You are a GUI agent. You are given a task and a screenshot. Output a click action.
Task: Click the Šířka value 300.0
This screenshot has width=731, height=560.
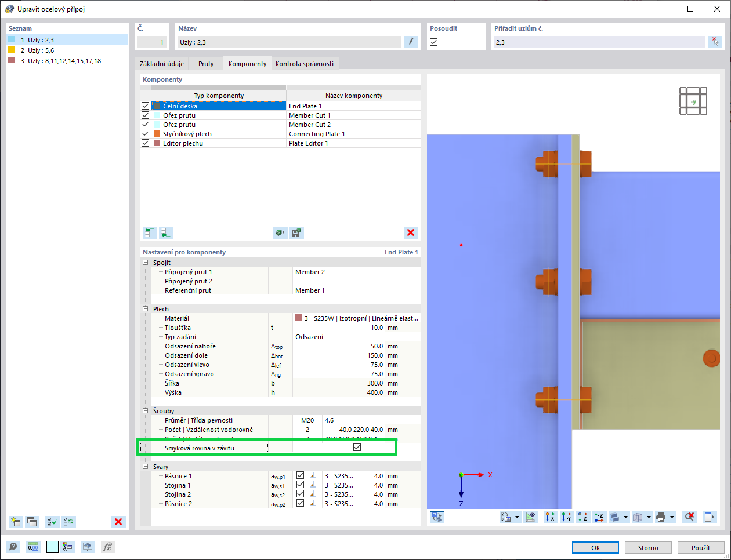click(339, 383)
